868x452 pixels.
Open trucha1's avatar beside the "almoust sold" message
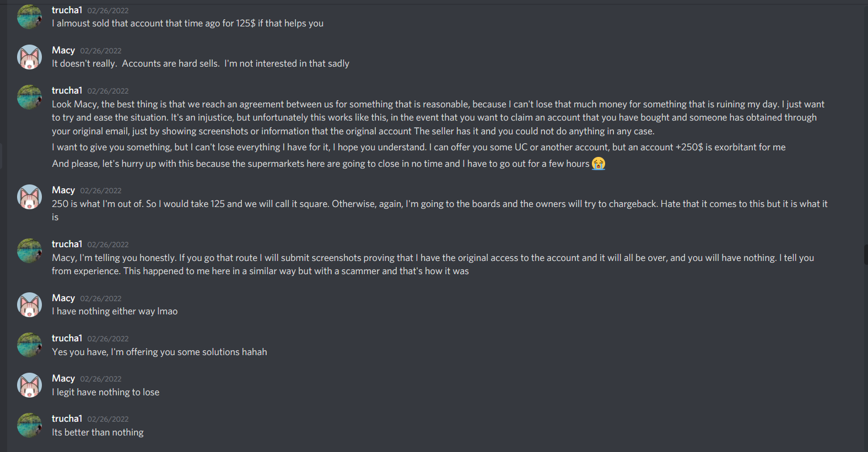(x=30, y=17)
